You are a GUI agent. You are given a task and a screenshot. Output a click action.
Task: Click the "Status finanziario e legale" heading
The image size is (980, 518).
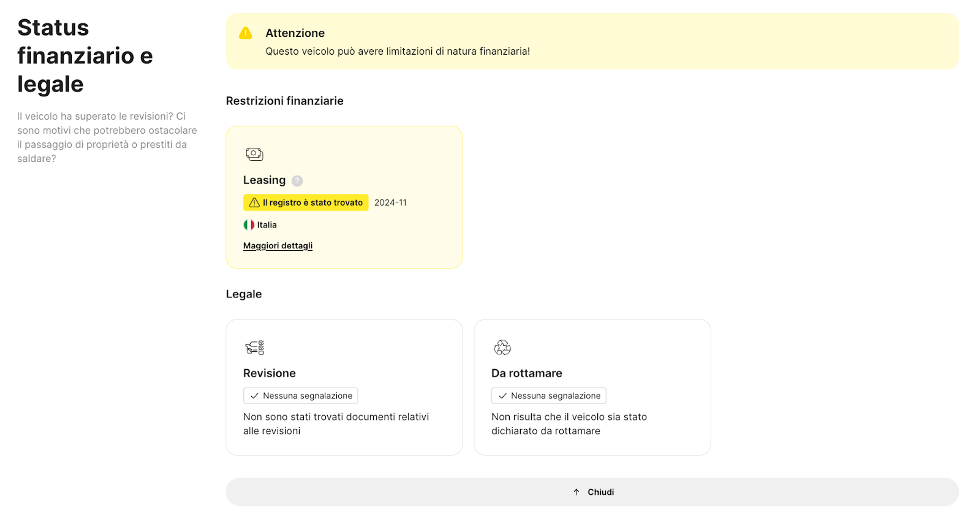(x=85, y=56)
